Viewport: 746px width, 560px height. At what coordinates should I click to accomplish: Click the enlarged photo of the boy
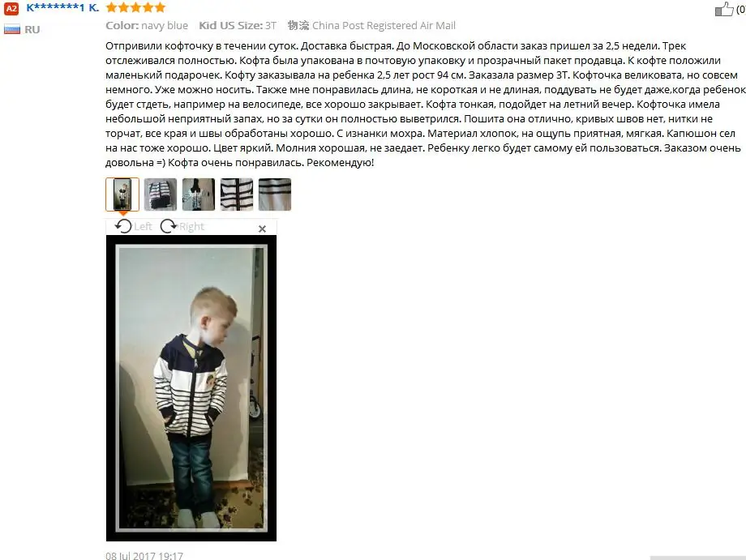pyautogui.click(x=191, y=388)
